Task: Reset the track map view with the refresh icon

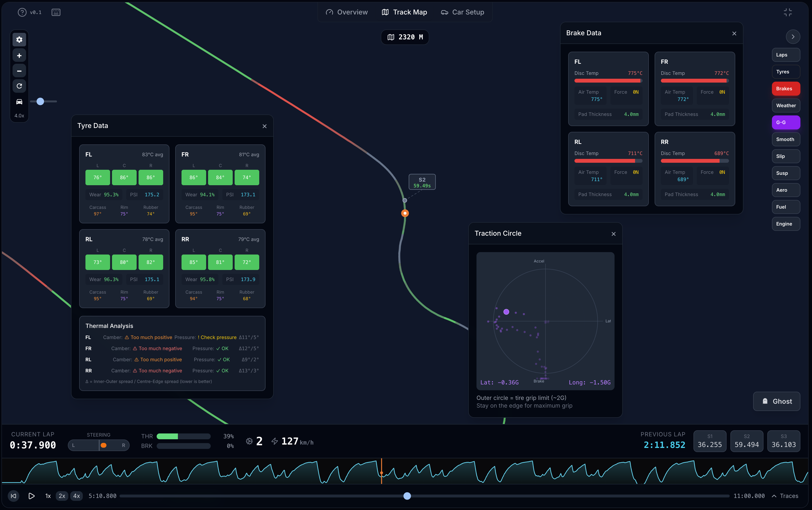Action: [x=19, y=86]
